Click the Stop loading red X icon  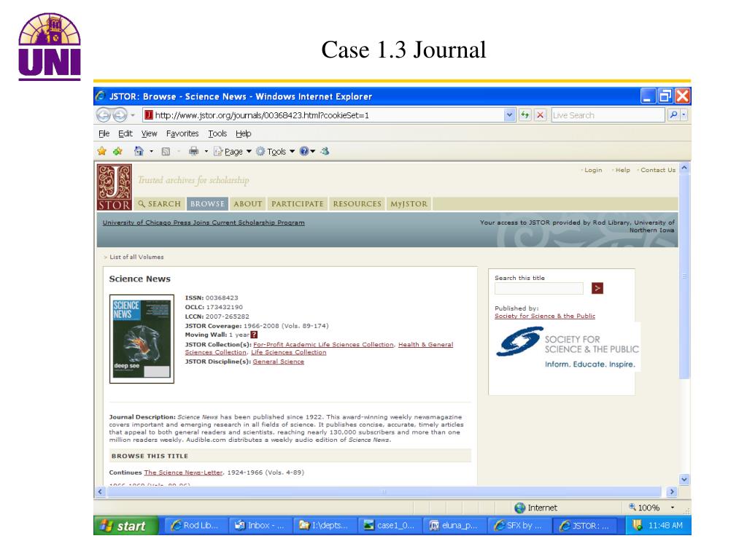click(x=541, y=115)
